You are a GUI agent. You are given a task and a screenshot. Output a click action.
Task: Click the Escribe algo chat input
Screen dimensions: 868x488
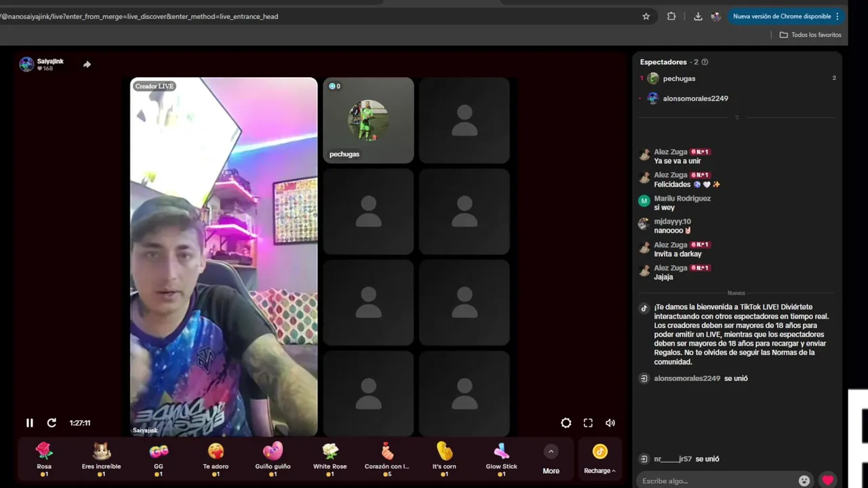tap(716, 481)
